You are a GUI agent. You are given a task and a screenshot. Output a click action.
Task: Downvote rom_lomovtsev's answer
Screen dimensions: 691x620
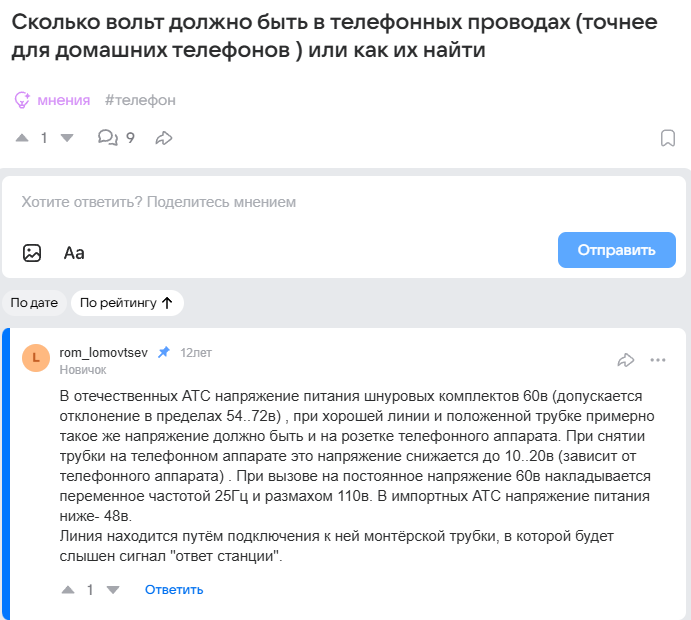click(112, 590)
